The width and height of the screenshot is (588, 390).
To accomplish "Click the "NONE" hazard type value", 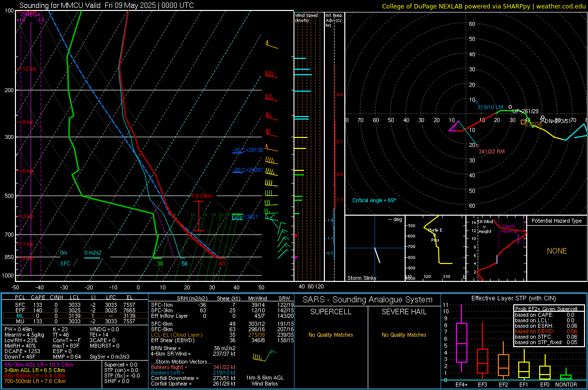I will click(557, 251).
